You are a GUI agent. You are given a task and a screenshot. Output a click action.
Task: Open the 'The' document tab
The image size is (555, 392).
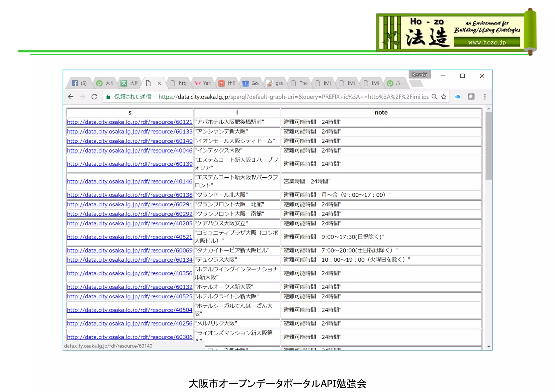click(300, 83)
